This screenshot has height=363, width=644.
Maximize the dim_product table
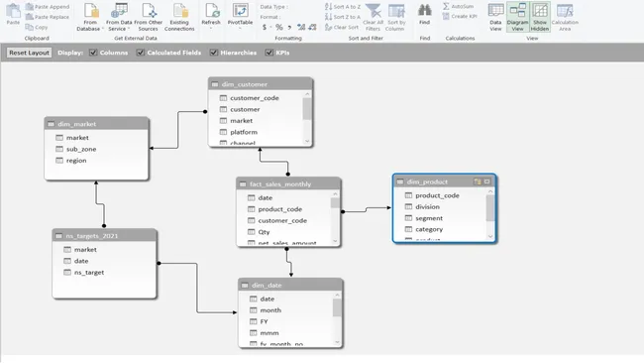487,181
